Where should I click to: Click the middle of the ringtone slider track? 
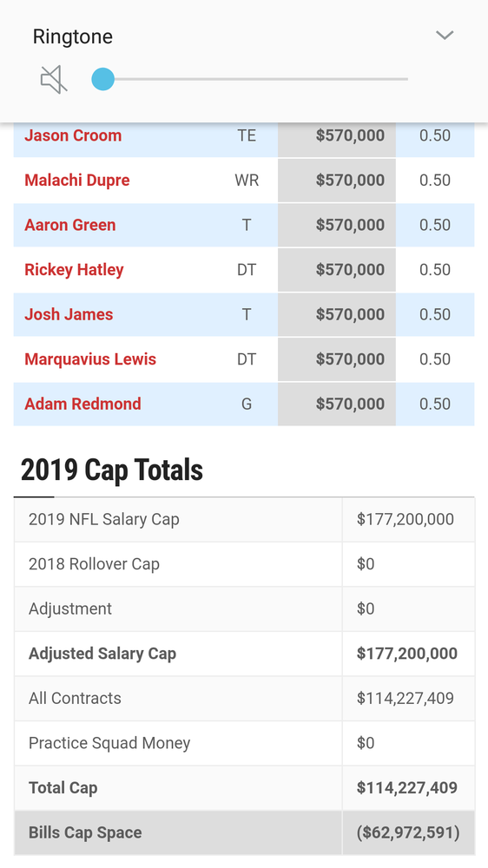(x=250, y=79)
